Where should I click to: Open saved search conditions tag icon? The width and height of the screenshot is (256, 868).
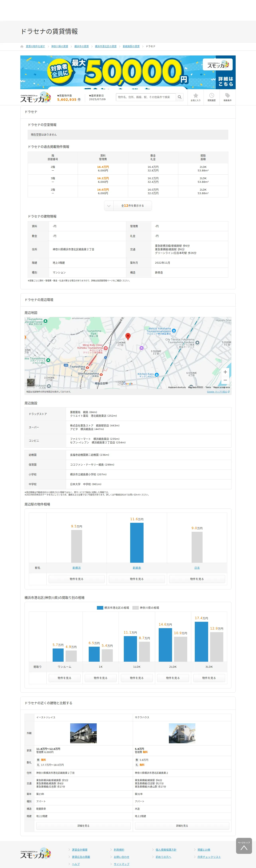[227, 97]
